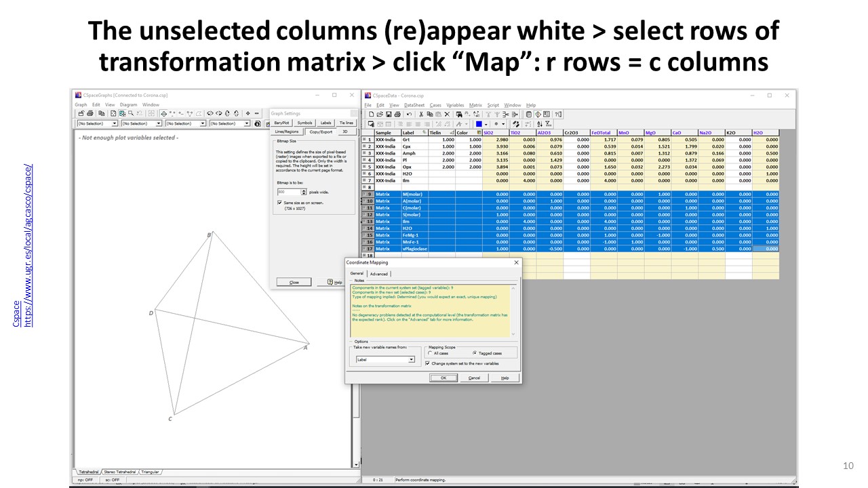The image size is (868, 488).
Task: Click the sort ascending A-Z icon
Action: coord(540,124)
